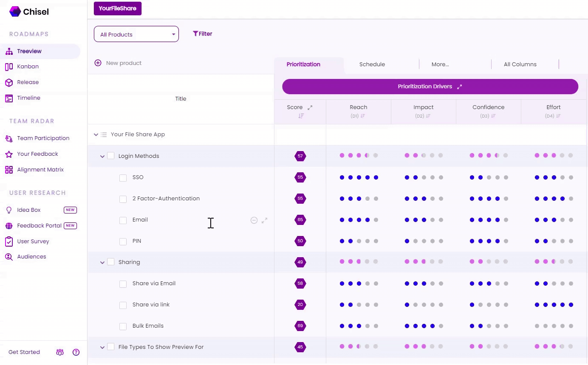The image size is (588, 365).
Task: Click Get Started link
Action: click(x=24, y=352)
